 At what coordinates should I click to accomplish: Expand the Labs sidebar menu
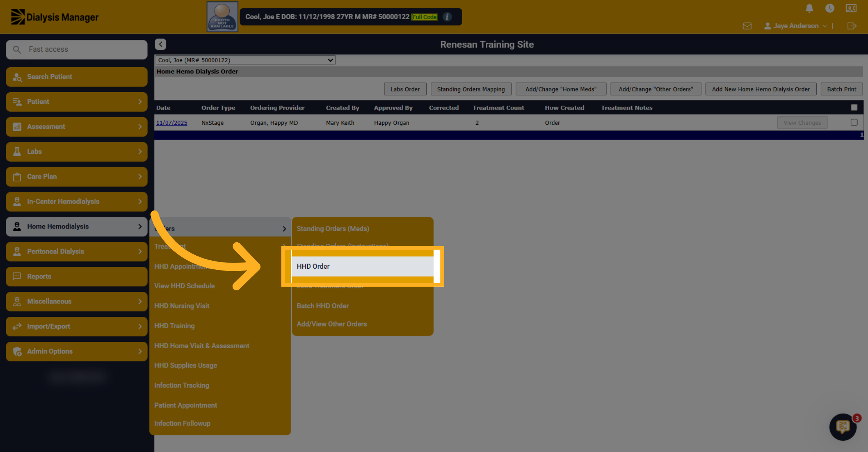[x=77, y=152]
